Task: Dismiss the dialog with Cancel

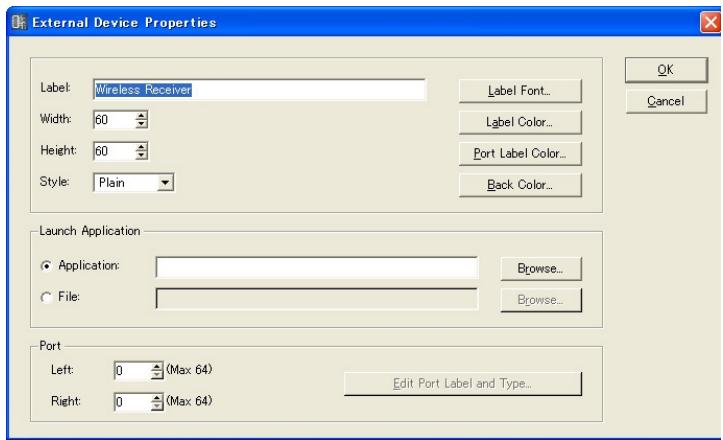Action: click(666, 101)
